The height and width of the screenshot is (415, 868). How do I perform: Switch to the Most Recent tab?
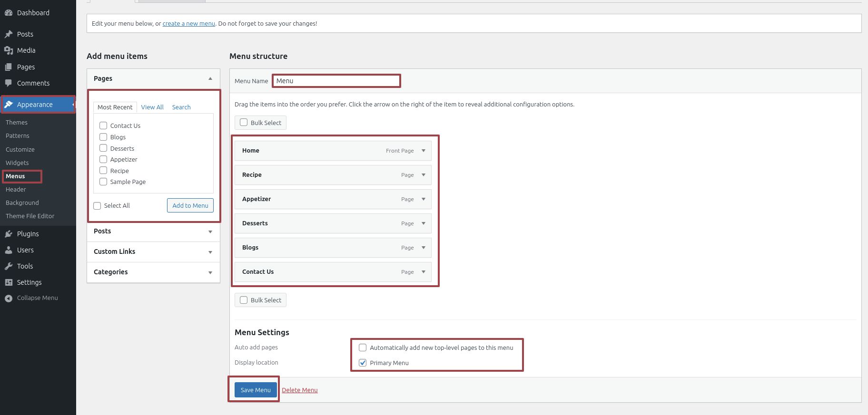point(115,107)
